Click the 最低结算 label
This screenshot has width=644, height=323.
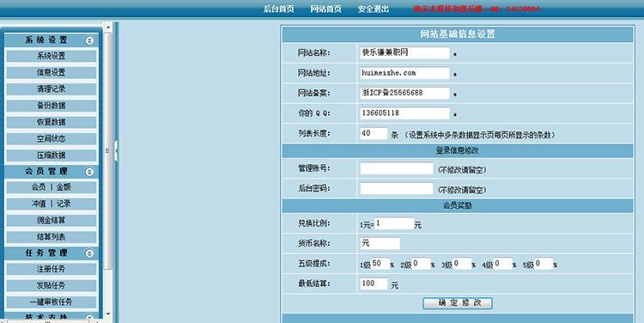point(314,283)
